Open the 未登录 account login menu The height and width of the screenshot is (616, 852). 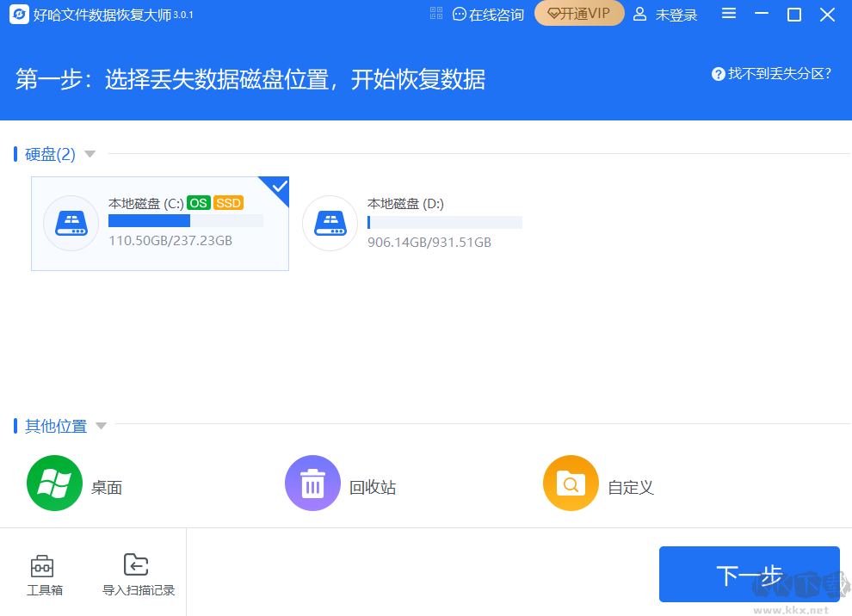coord(665,14)
